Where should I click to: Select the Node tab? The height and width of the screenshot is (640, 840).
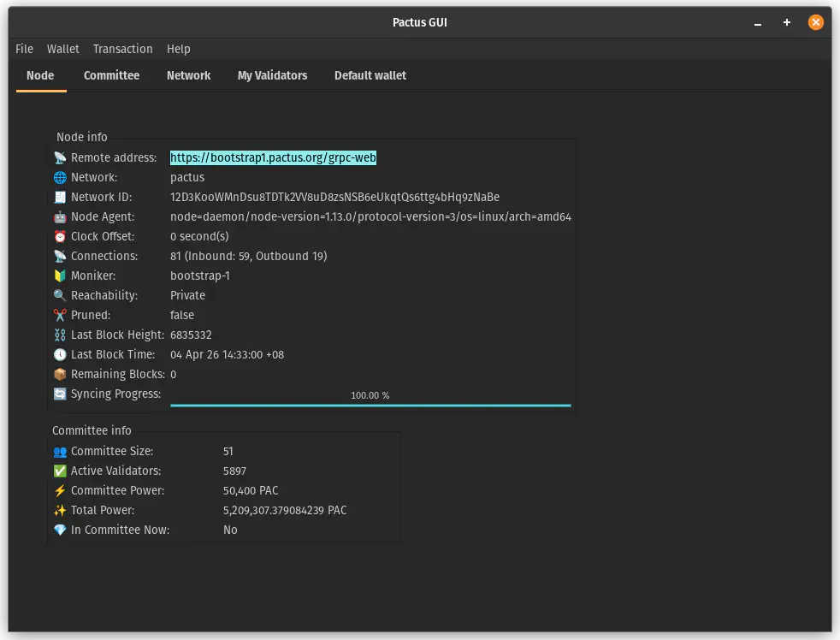tap(40, 75)
